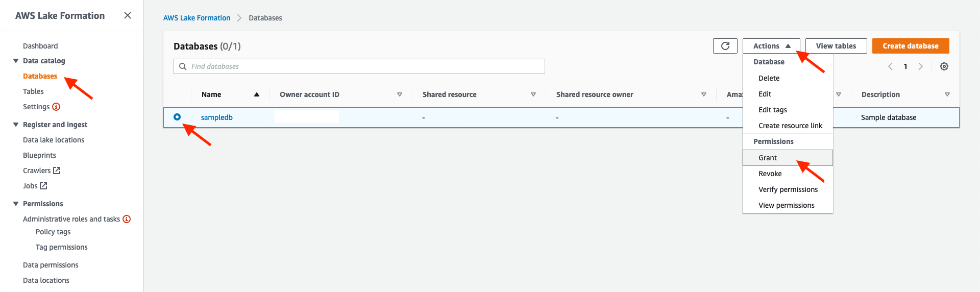This screenshot has height=292, width=980.
Task: Collapse the Data catalog section
Action: [16, 61]
